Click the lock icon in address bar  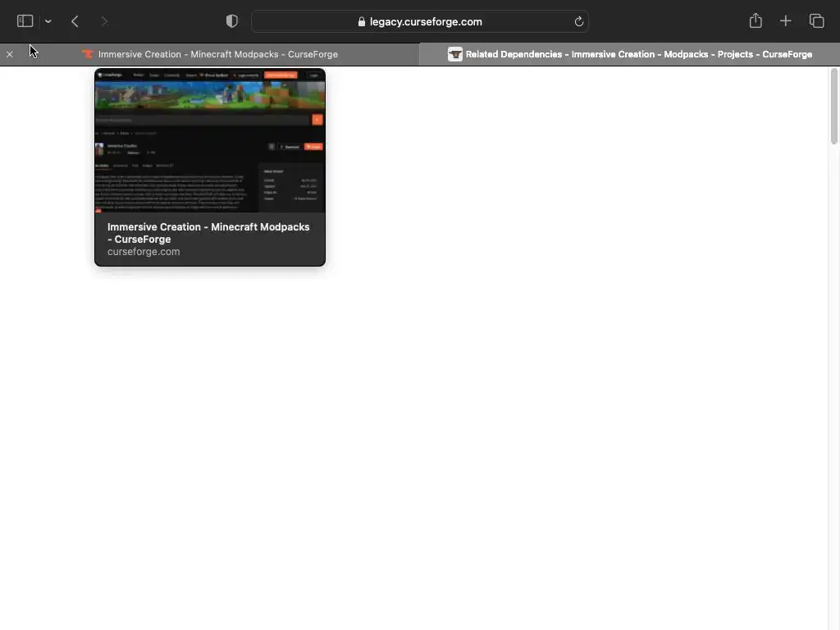(x=362, y=21)
